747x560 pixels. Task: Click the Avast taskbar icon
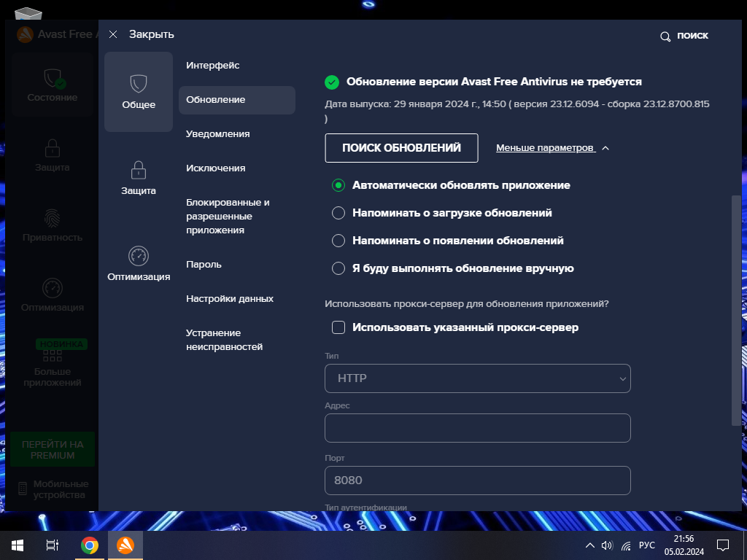125,545
